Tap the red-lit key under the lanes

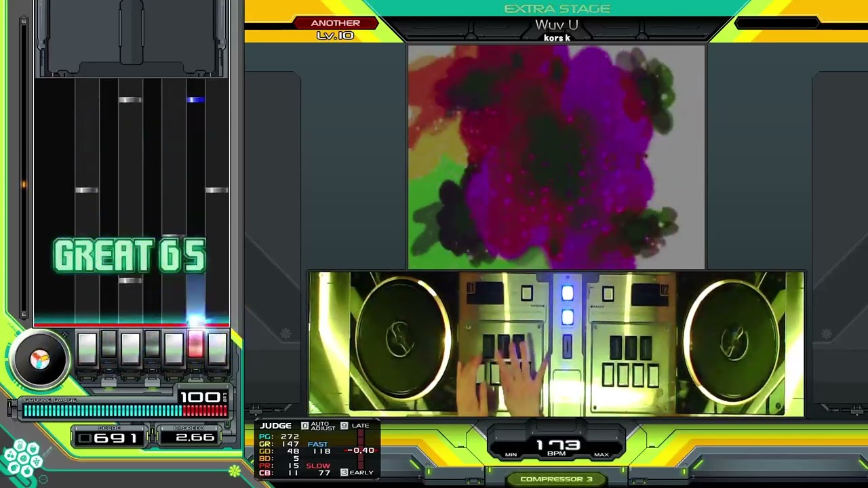[195, 344]
